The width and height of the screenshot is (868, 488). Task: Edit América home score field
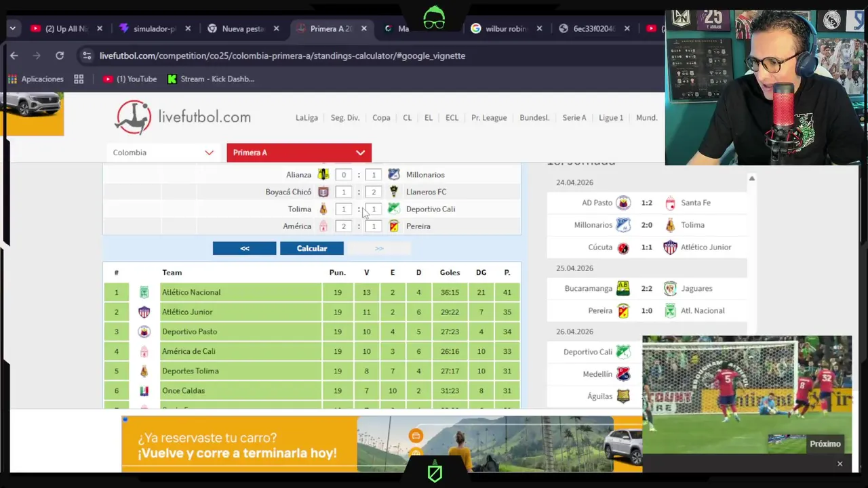coord(344,226)
